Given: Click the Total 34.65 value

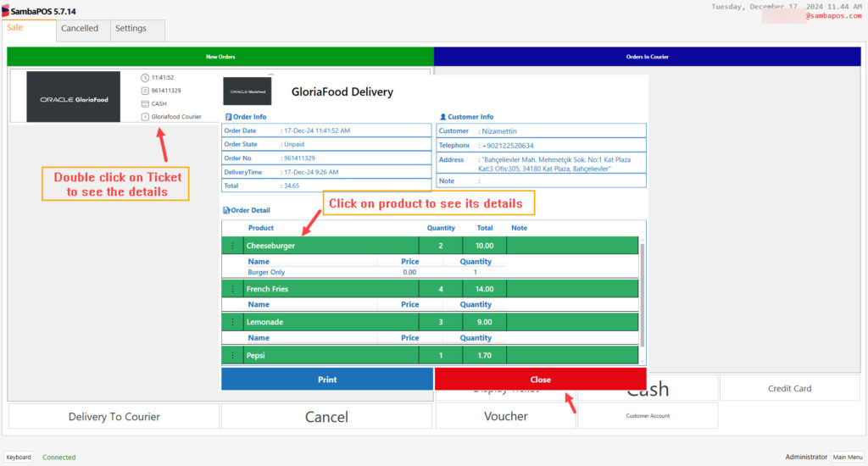Looking at the screenshot, I should pyautogui.click(x=292, y=186).
